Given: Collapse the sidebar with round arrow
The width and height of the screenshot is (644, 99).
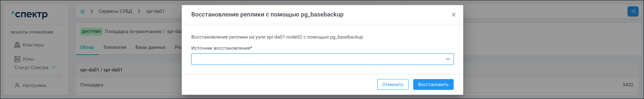Looking at the screenshot, I should click(59, 76).
